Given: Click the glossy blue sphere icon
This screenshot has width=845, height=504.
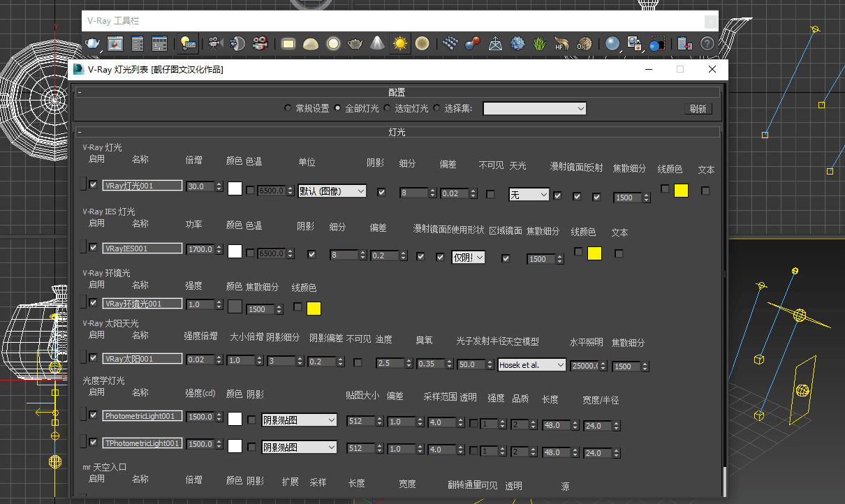Looking at the screenshot, I should (x=612, y=44).
